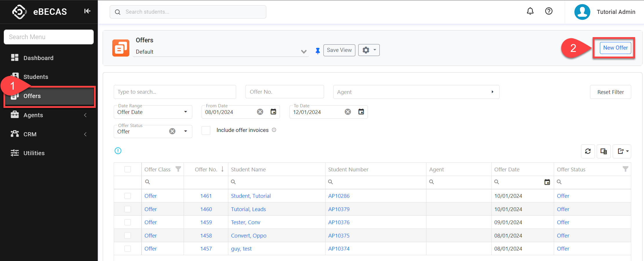
Task: Pin the current view with the pin icon
Action: tap(318, 51)
